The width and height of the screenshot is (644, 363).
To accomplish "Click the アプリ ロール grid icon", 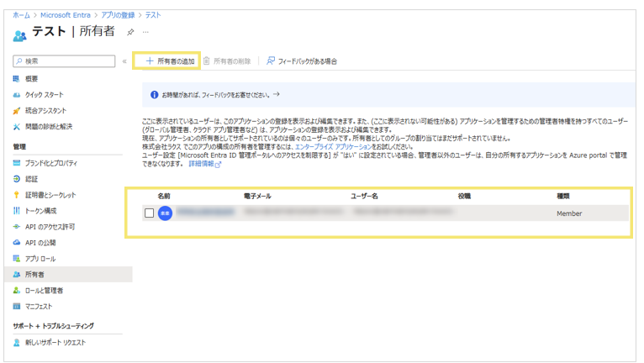I will pyautogui.click(x=17, y=258).
